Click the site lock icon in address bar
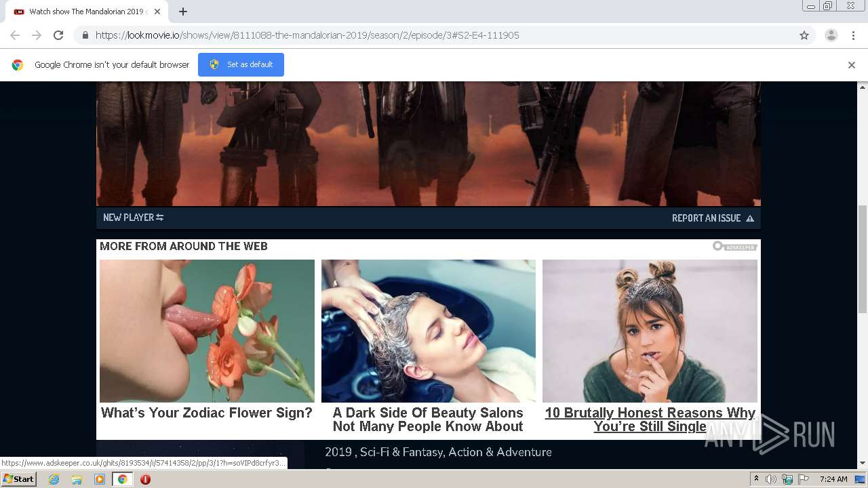Image resolution: width=868 pixels, height=488 pixels. 85,35
